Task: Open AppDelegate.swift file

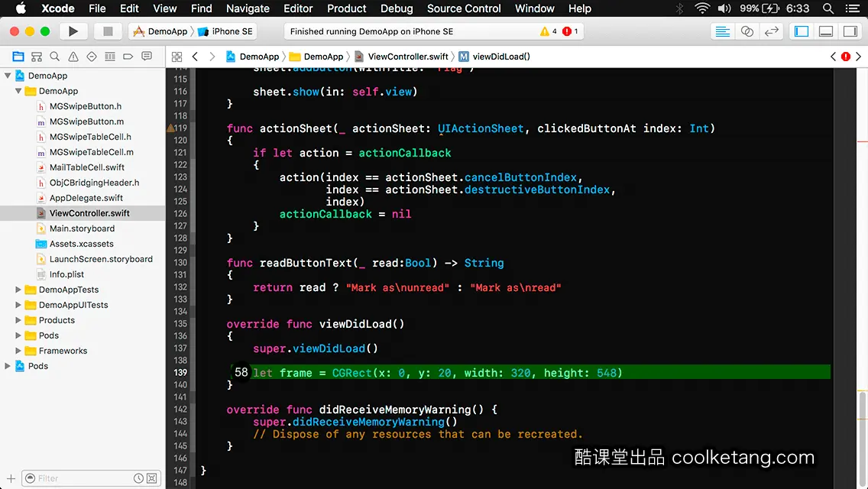Action: (86, 198)
